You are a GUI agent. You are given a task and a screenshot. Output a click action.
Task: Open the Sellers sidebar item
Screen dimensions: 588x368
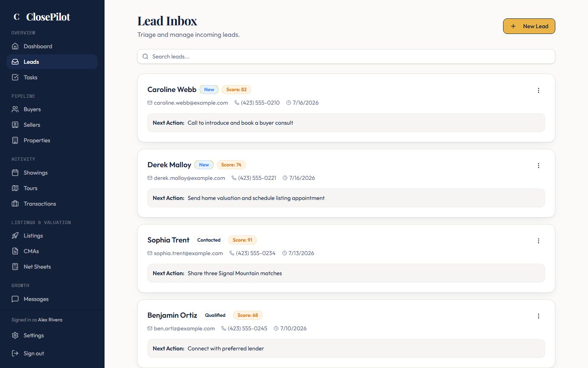(52, 125)
